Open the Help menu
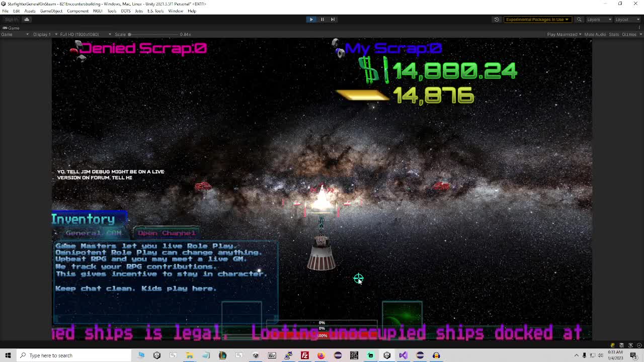The image size is (644, 362). 192,11
